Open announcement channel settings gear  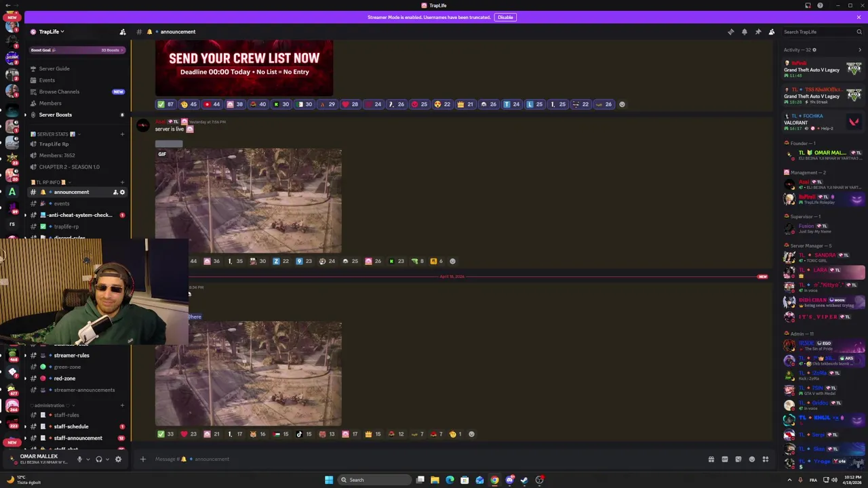click(122, 192)
